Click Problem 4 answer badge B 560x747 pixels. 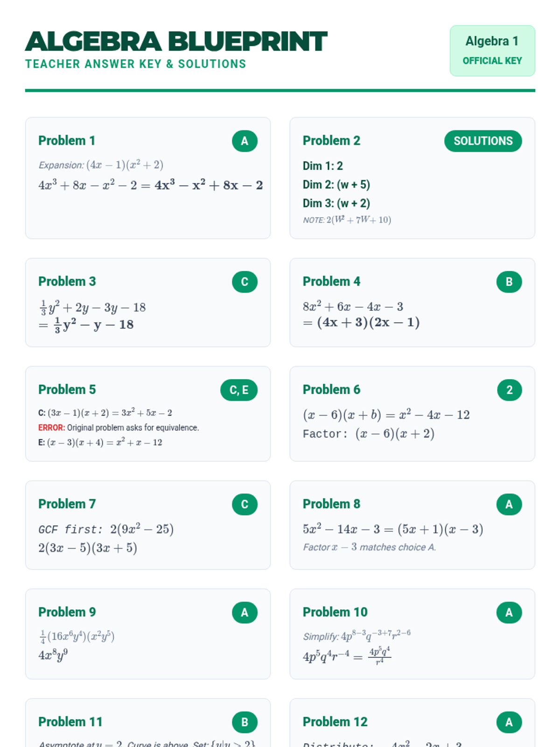pyautogui.click(x=509, y=282)
